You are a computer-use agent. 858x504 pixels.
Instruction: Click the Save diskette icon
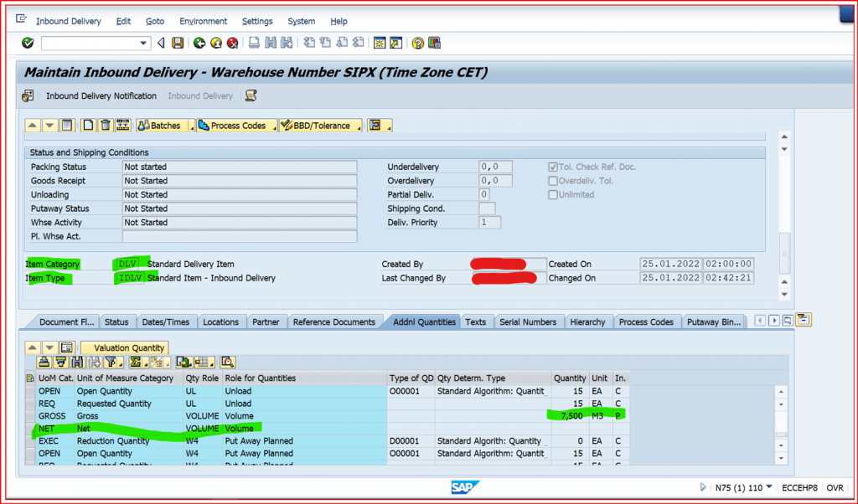click(178, 43)
